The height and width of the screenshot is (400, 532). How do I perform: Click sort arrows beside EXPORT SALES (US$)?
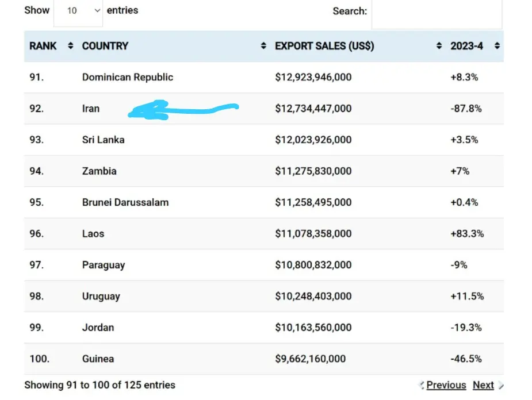tap(439, 46)
